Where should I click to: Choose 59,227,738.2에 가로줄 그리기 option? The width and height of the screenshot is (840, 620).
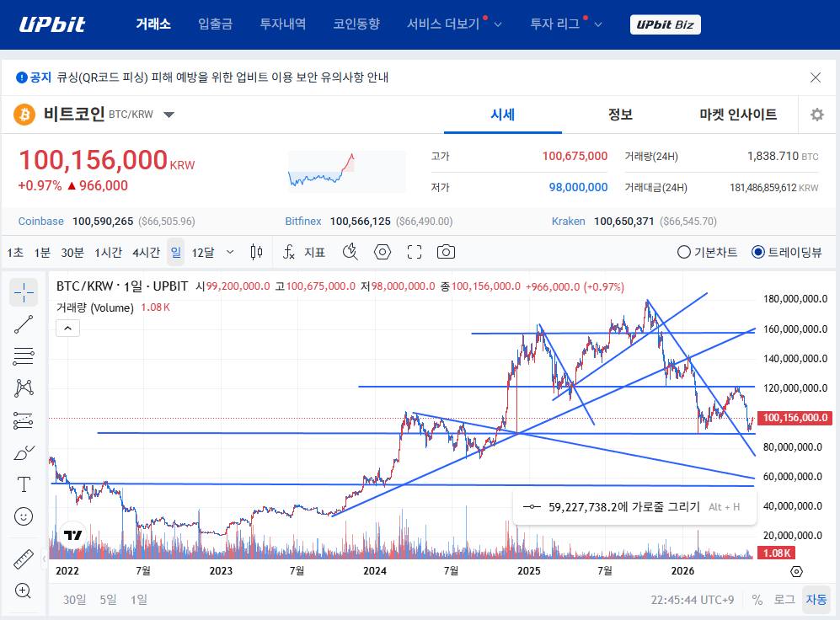634,507
